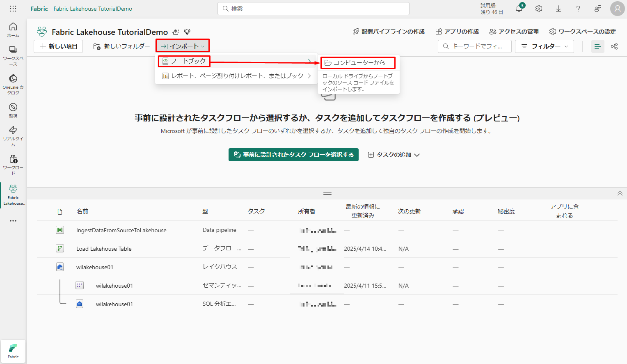Go to Home in the left sidebar

(13, 30)
